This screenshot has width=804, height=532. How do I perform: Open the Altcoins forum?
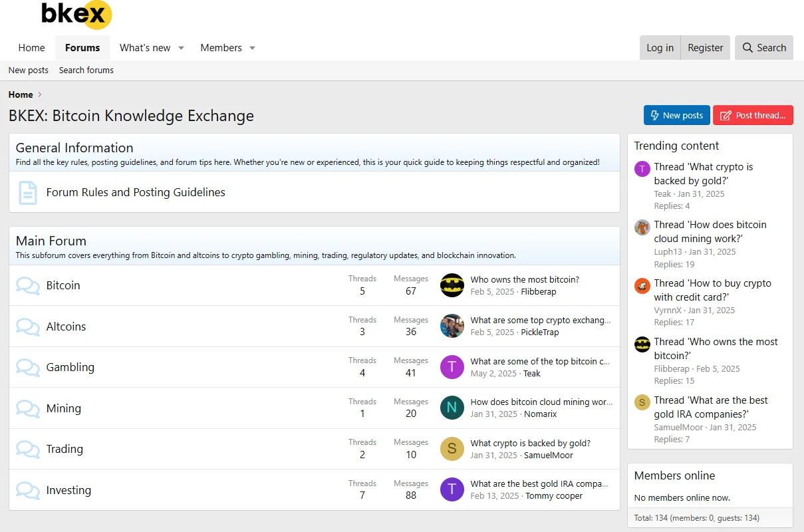67,327
